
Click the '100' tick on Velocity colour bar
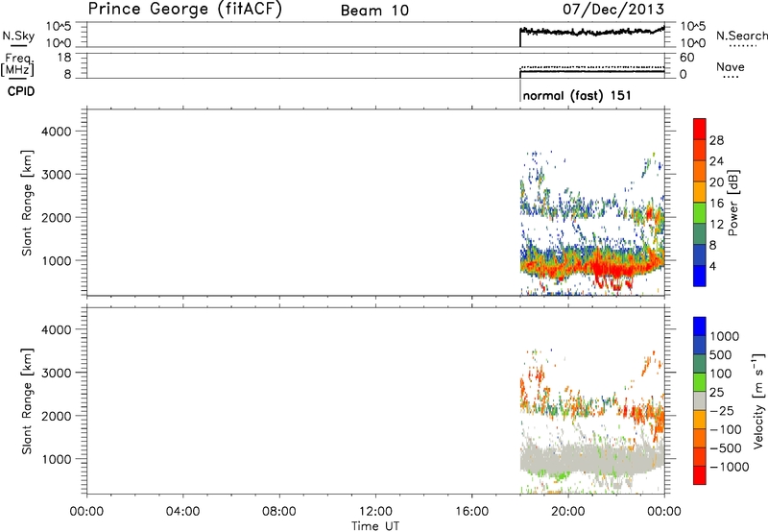721,374
